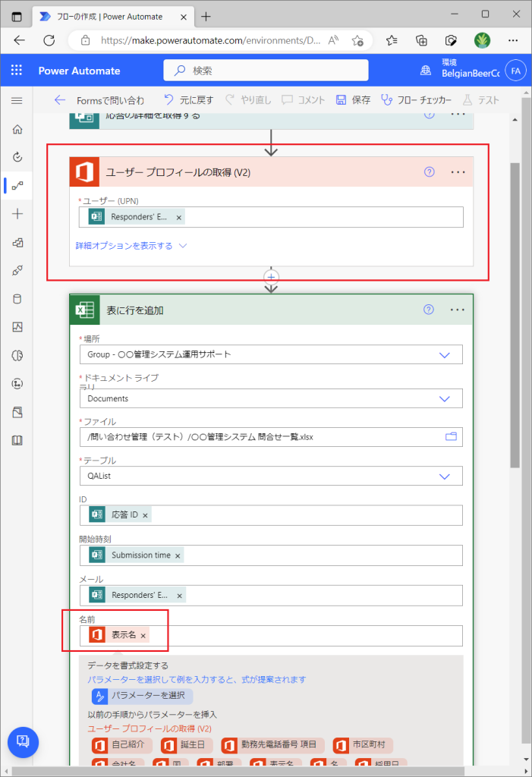This screenshot has height=777, width=532.
Task: Click the back arrow beside the flow name
Action: point(60,100)
